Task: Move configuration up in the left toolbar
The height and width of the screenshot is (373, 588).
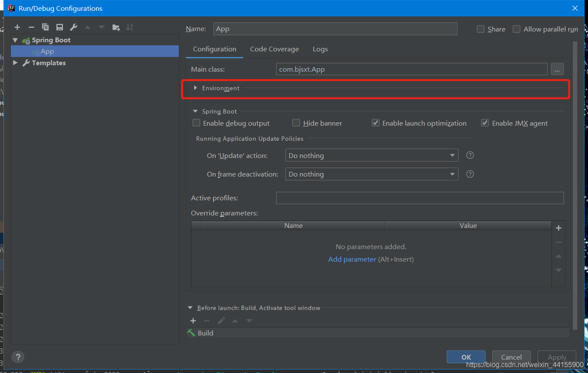Action: point(88,27)
